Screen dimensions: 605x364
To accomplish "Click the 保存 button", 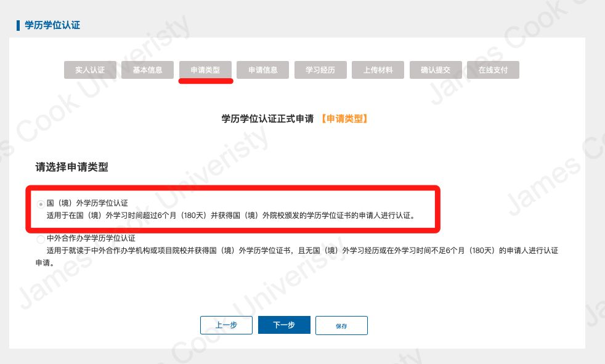I will 341,325.
